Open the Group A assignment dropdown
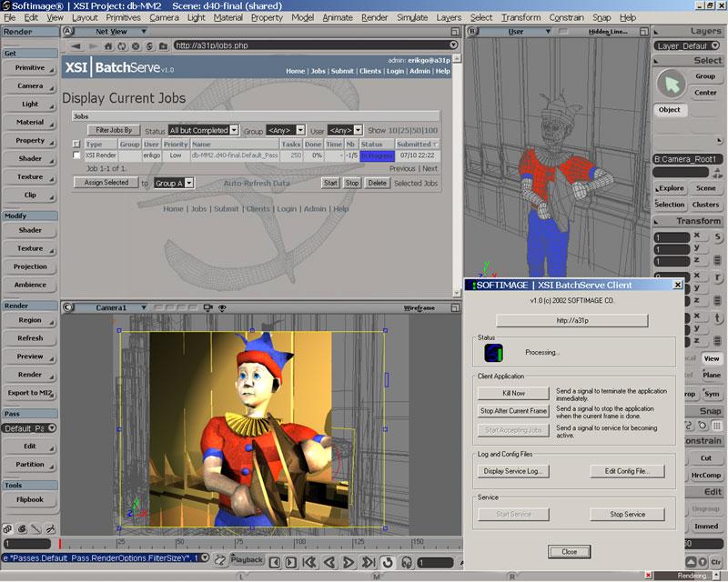728x582 pixels. (189, 184)
